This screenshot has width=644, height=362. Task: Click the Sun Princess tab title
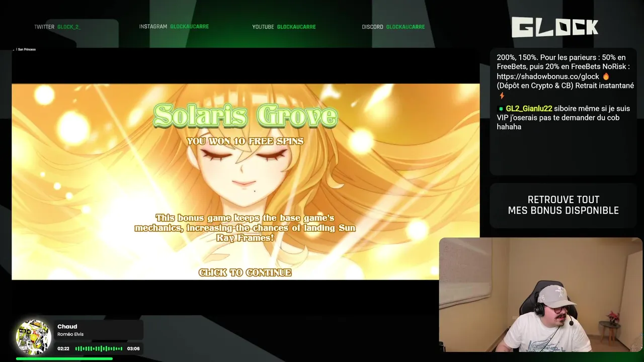27,49
